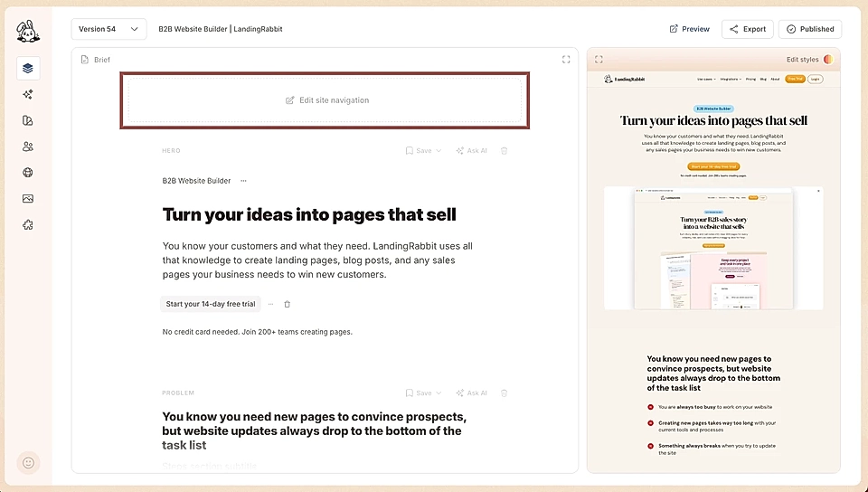Open the layers/pages sidebar icon

pyautogui.click(x=28, y=68)
